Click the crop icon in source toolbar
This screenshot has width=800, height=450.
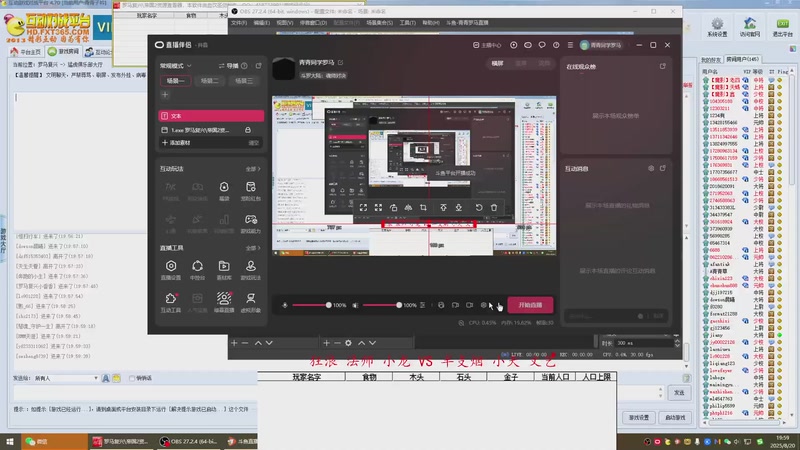click(423, 208)
